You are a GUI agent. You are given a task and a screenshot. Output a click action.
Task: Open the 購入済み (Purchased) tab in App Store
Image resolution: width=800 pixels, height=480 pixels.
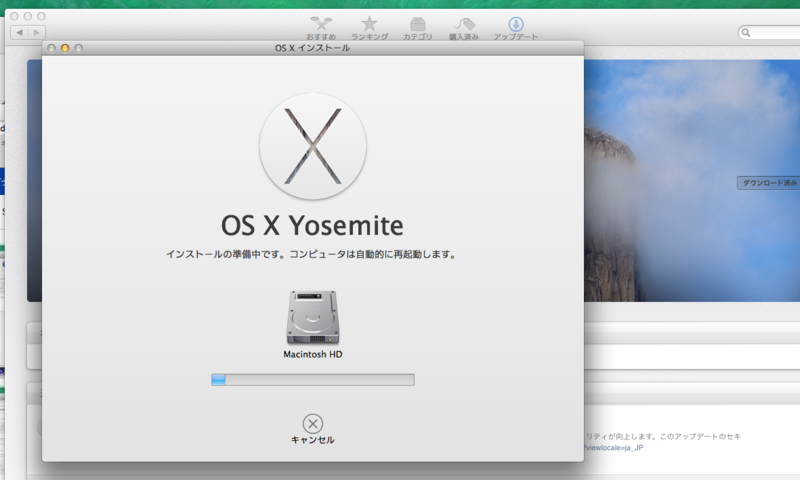coord(464,28)
